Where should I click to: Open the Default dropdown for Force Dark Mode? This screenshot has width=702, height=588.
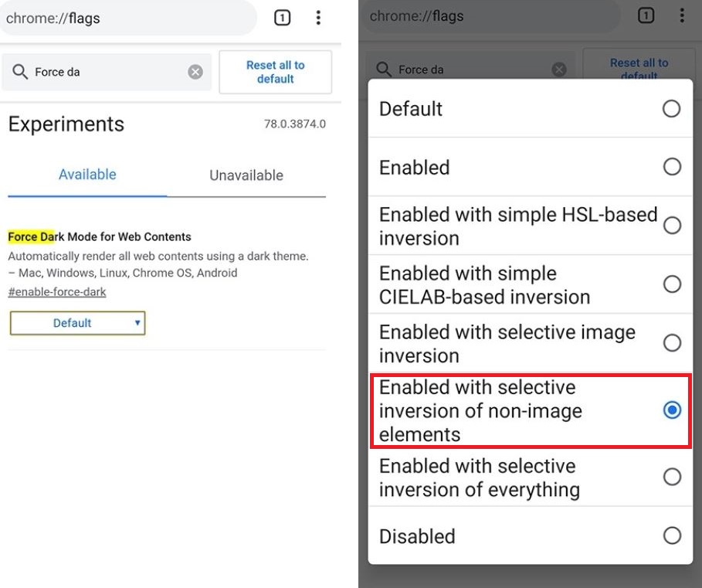77,323
